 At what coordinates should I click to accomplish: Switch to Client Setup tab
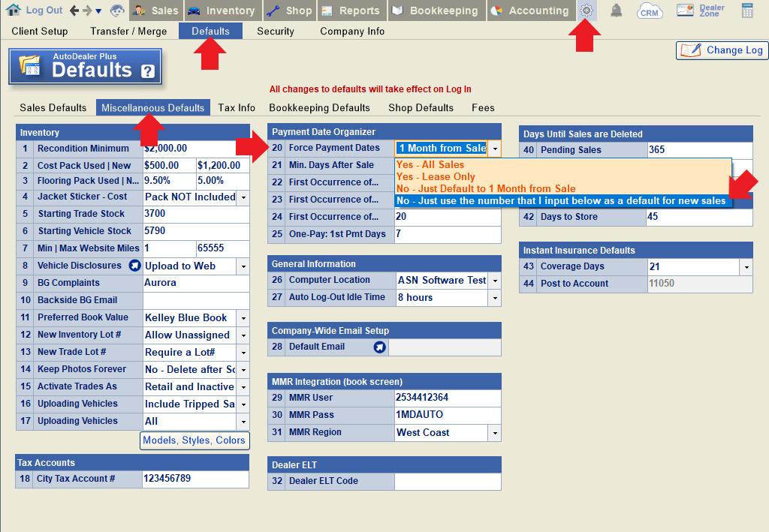coord(40,32)
